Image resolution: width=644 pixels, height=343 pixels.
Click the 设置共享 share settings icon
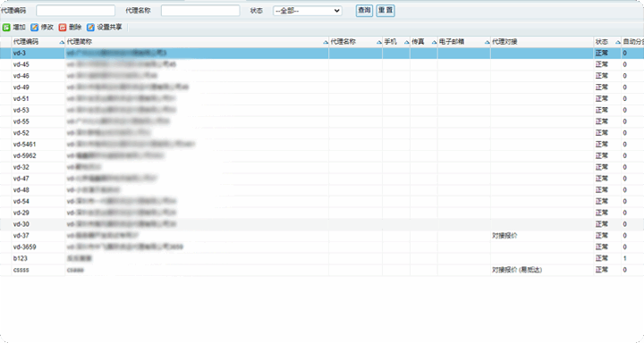point(90,28)
